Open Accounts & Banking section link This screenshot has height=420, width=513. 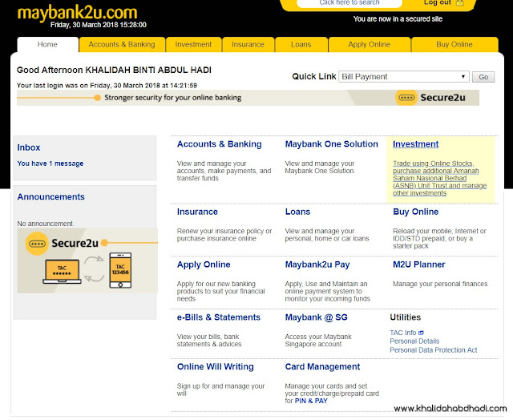point(219,144)
